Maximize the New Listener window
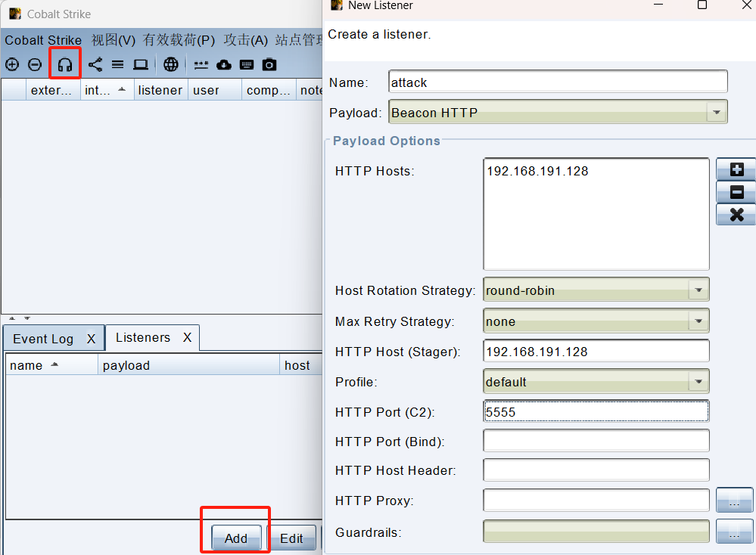 (702, 5)
